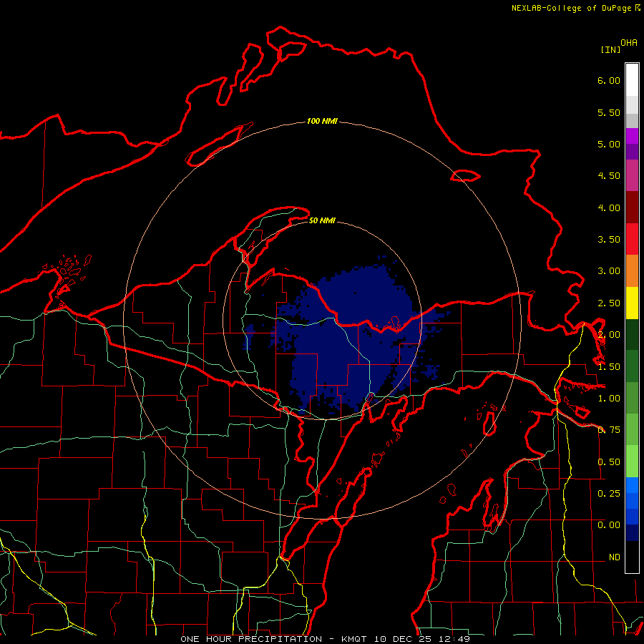Click the 6.00 legend value

click(609, 80)
